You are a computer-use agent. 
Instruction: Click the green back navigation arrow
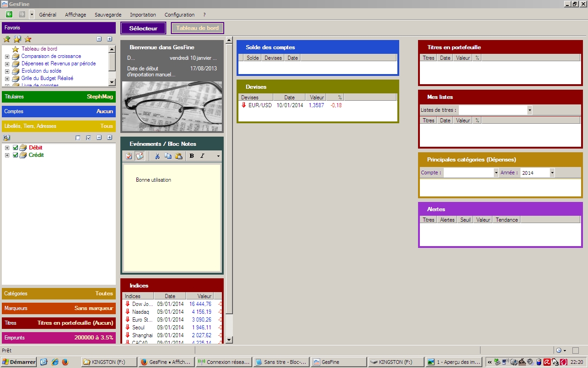click(9, 14)
